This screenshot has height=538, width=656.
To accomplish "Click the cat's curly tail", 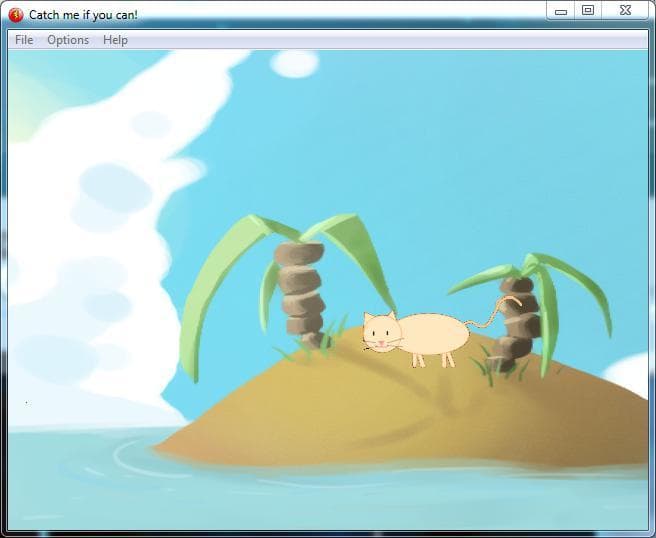I will click(495, 313).
